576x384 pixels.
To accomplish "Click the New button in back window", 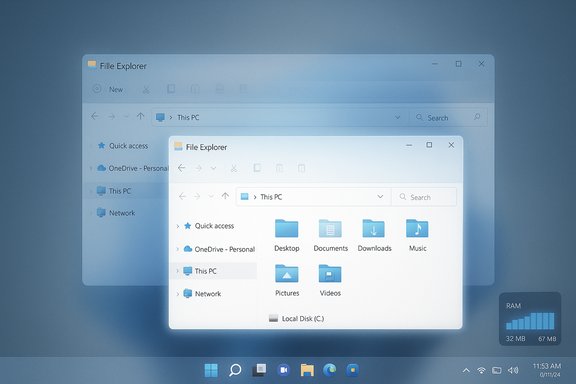I will pyautogui.click(x=108, y=89).
